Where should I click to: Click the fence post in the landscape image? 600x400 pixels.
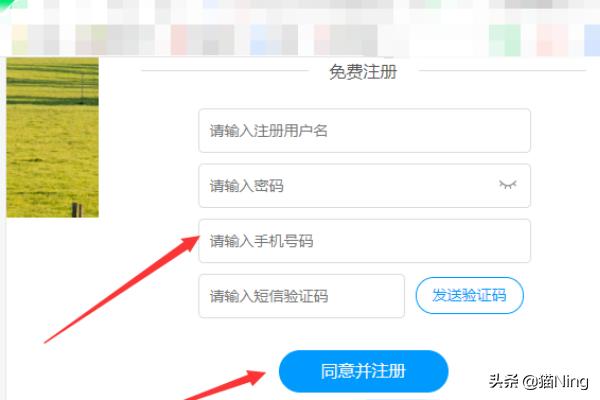tap(77, 210)
